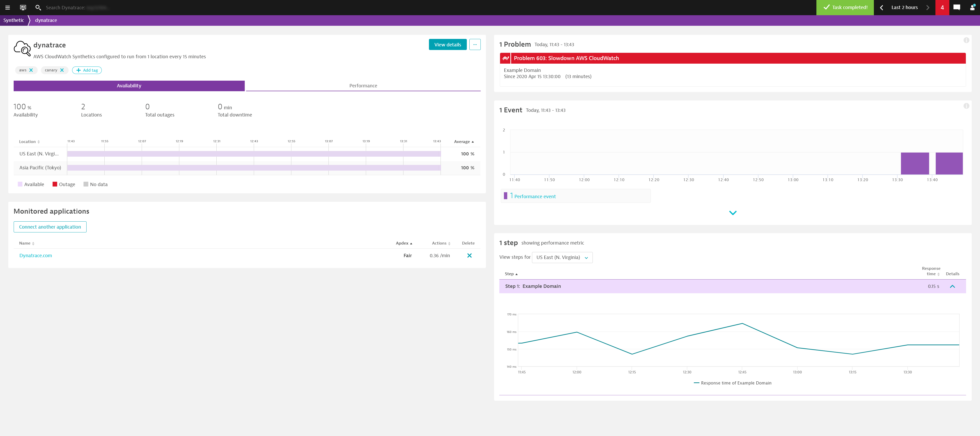Sort monitored applications by Name
Screen dimensions: 980x436
coord(27,243)
